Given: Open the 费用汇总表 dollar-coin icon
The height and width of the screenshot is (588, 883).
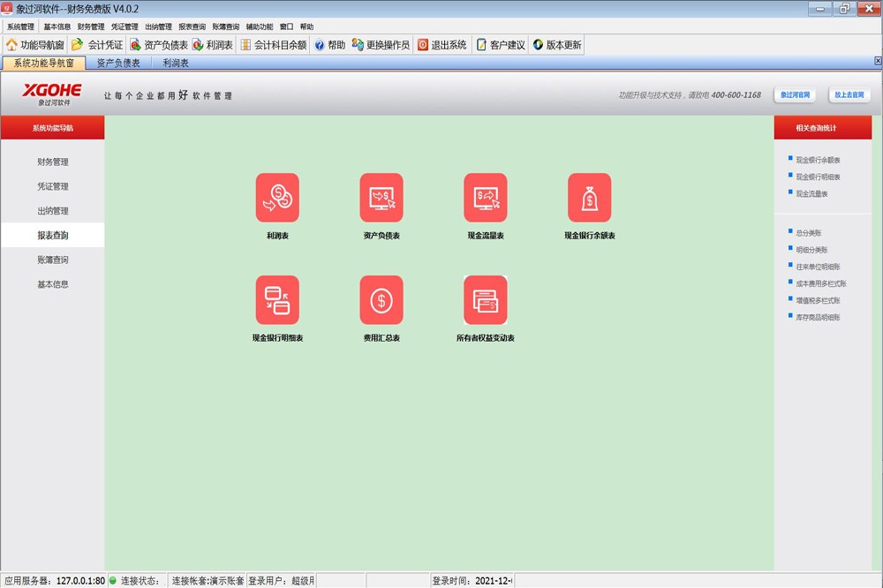Looking at the screenshot, I should 381,300.
